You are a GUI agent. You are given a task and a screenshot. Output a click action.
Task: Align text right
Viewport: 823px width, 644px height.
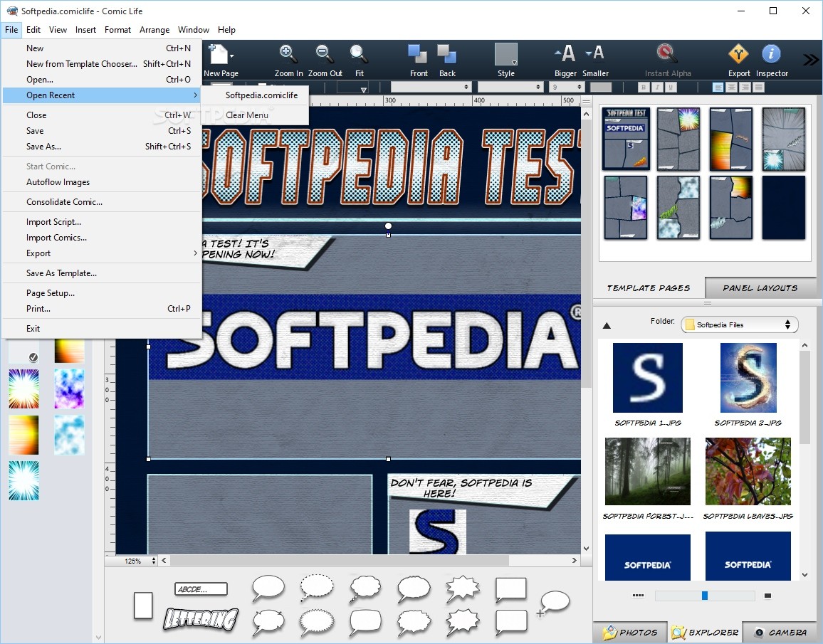(744, 87)
